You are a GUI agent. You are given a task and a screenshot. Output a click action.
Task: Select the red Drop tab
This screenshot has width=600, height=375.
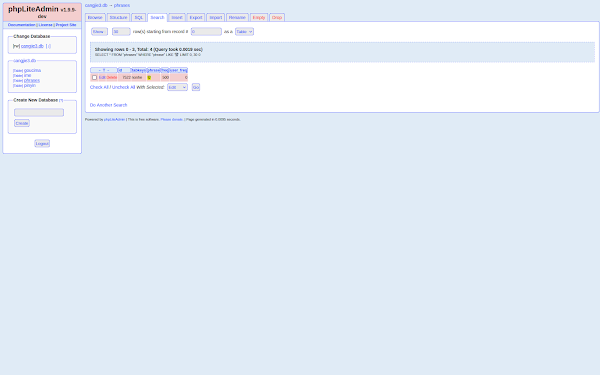coord(277,18)
